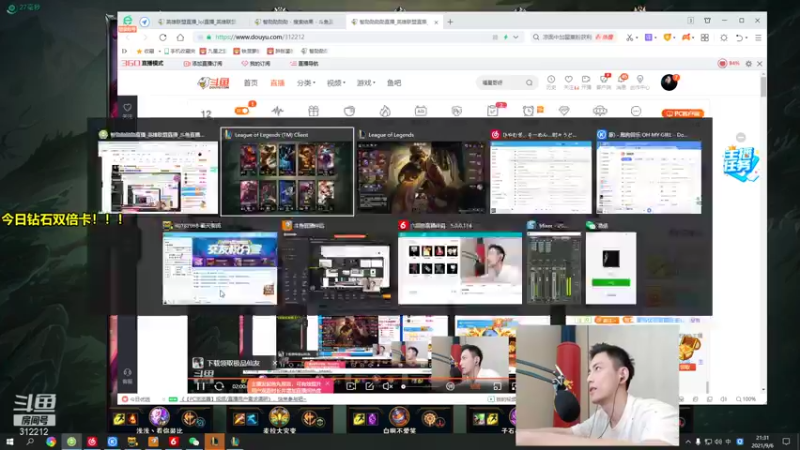Open the gift box icon in room toolbar
This screenshot has width=800, height=450.
[313, 111]
